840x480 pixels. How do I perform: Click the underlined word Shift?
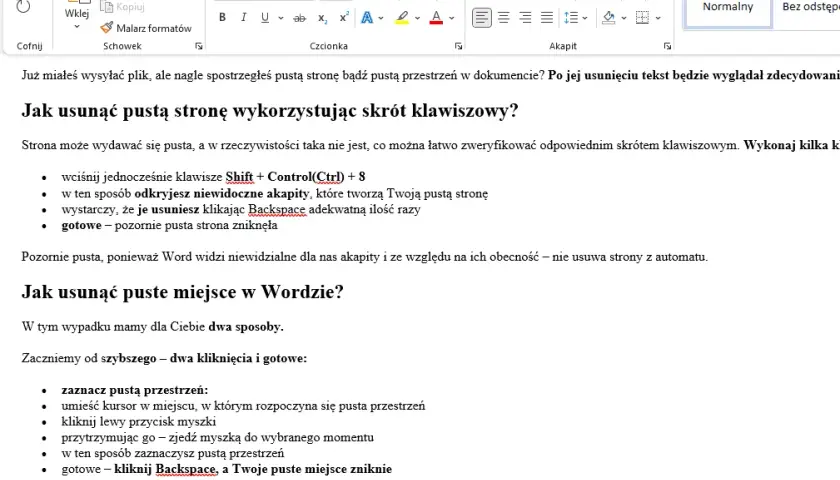point(239,177)
